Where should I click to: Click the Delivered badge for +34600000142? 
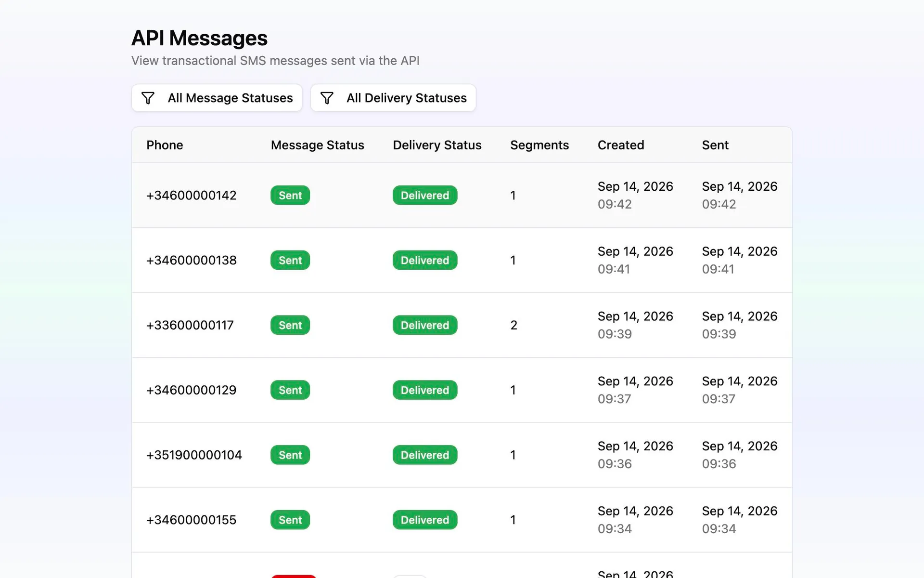[x=425, y=195]
